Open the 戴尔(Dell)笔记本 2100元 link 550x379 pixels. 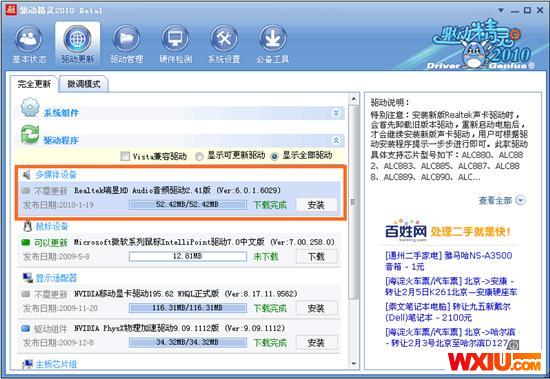click(x=448, y=312)
